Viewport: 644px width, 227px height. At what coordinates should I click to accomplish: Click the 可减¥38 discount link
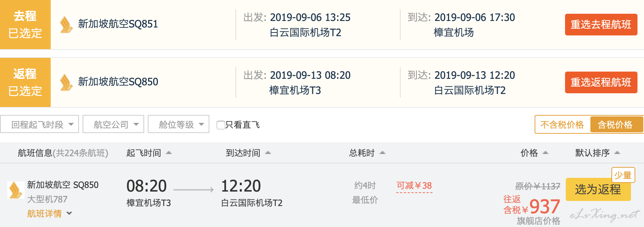click(414, 186)
